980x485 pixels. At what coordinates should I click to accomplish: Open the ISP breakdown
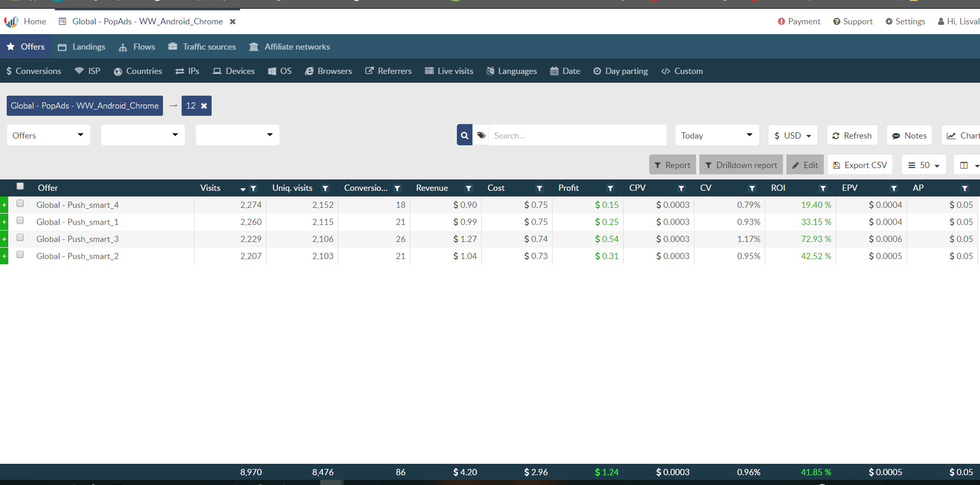click(87, 71)
